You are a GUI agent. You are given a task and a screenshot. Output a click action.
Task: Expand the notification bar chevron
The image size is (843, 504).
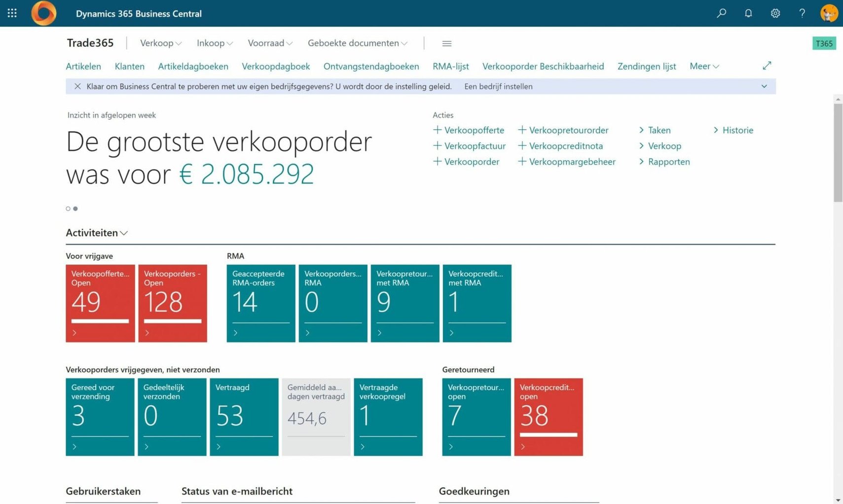point(764,86)
